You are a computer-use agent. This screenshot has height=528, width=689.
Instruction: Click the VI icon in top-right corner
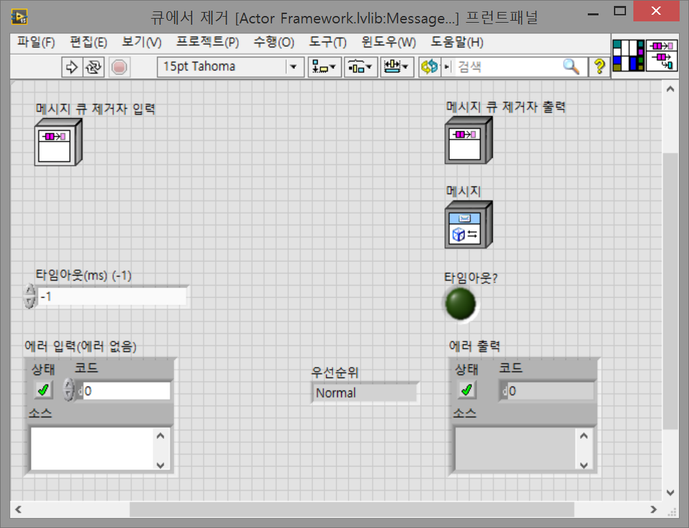tap(662, 55)
